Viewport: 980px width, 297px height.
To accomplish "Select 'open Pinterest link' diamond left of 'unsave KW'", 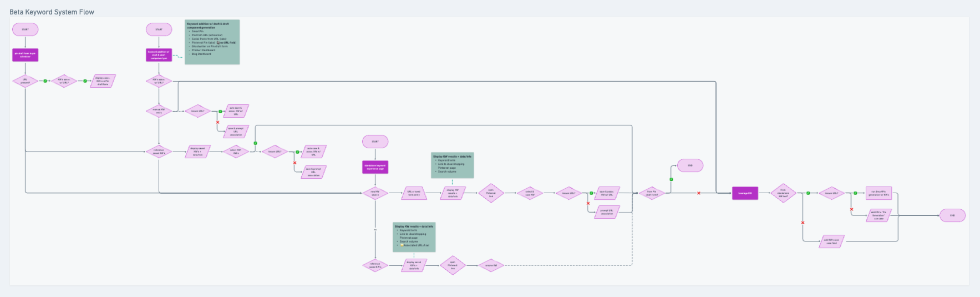I will click(x=453, y=265).
